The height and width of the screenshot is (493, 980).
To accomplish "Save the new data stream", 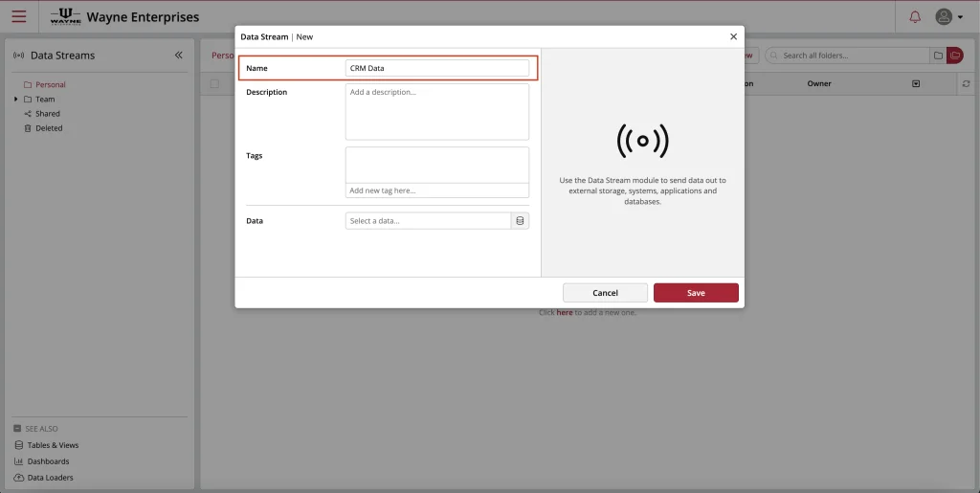I will [696, 292].
